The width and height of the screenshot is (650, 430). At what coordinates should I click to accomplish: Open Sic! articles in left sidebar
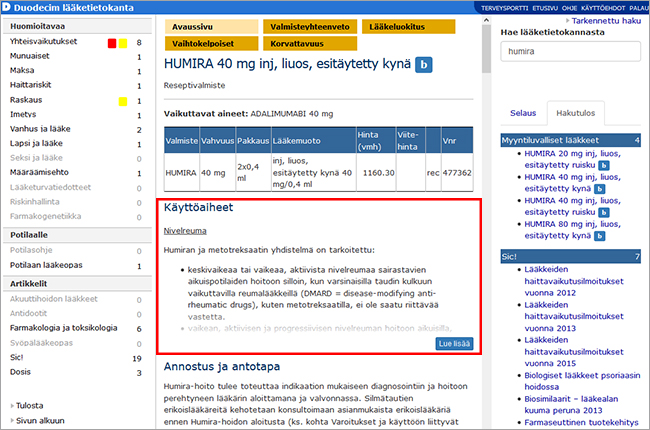[x=17, y=357]
